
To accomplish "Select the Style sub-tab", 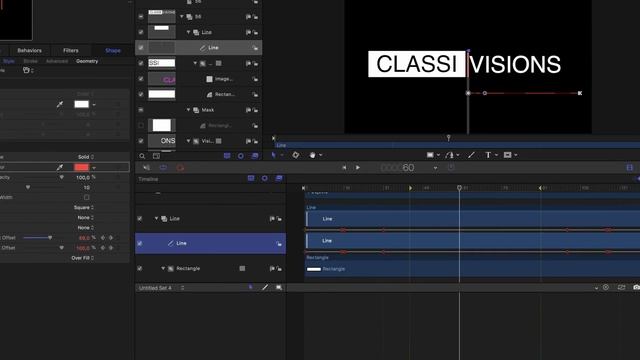I will pos(9,61).
